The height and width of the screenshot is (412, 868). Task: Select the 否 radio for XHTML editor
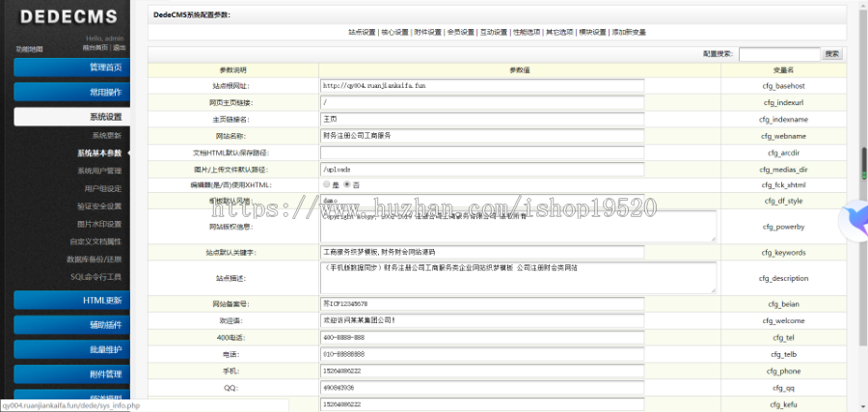coord(346,184)
